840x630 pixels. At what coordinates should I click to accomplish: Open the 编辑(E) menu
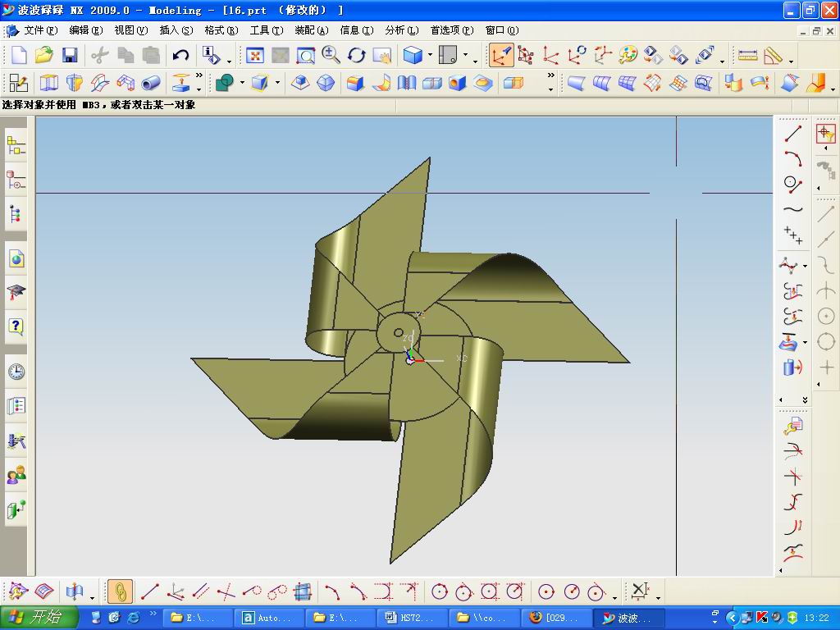(85, 30)
